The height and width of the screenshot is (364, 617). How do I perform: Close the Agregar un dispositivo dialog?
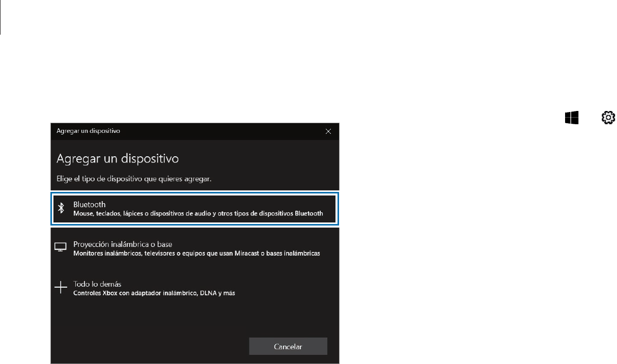click(328, 131)
